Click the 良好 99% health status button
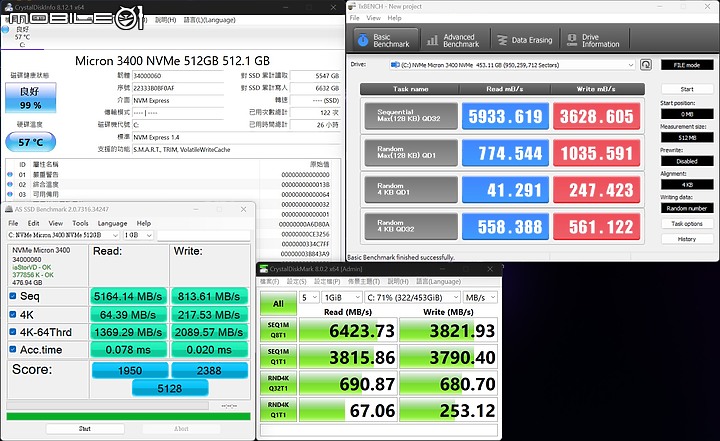 pyautogui.click(x=31, y=98)
